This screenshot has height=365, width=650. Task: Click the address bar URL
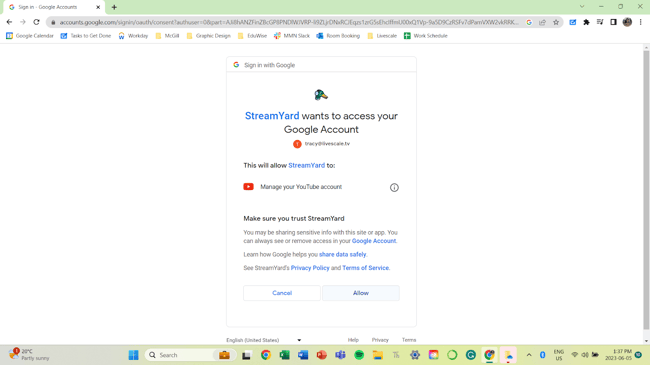click(x=289, y=22)
